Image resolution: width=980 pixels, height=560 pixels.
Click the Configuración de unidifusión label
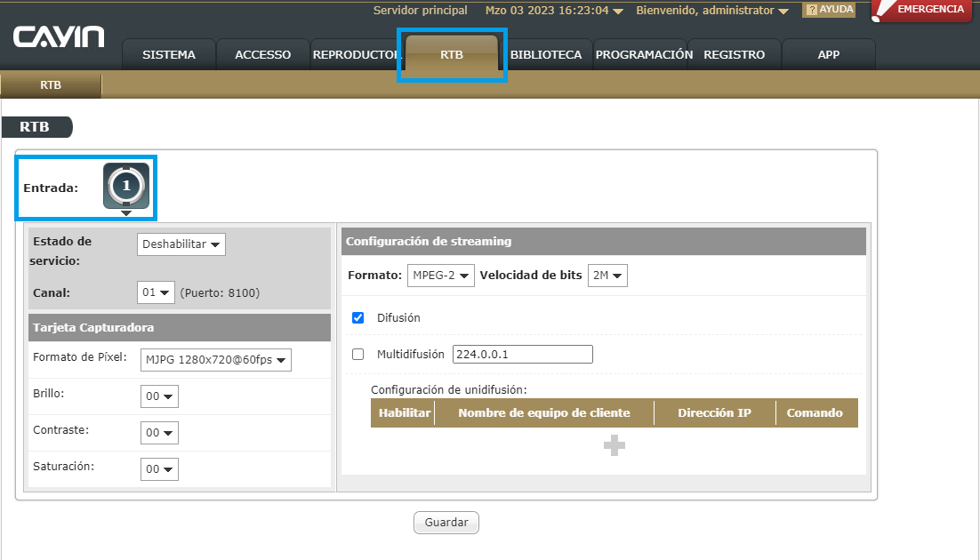point(449,390)
